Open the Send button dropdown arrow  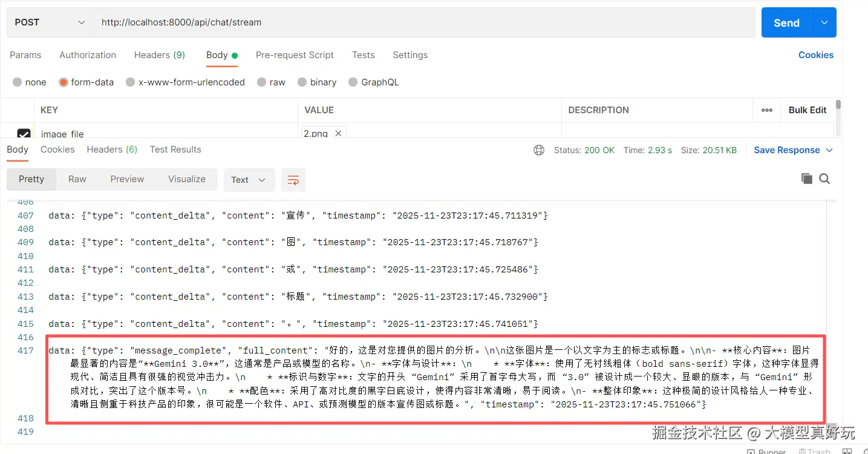(x=824, y=22)
